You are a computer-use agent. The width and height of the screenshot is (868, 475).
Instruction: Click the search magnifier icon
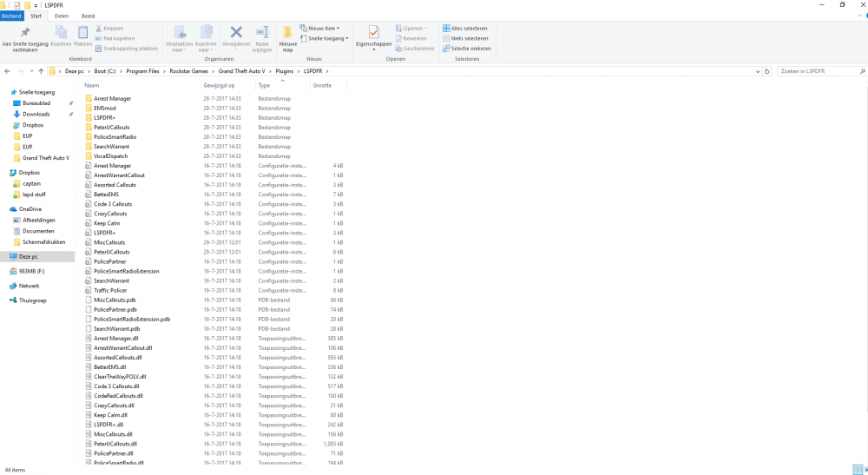pyautogui.click(x=862, y=71)
